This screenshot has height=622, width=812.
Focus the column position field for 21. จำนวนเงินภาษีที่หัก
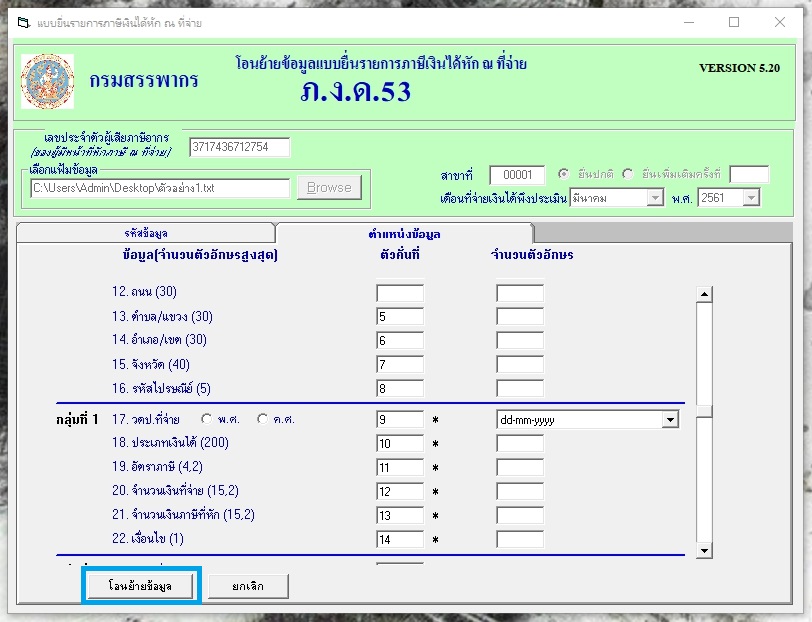[x=400, y=515]
